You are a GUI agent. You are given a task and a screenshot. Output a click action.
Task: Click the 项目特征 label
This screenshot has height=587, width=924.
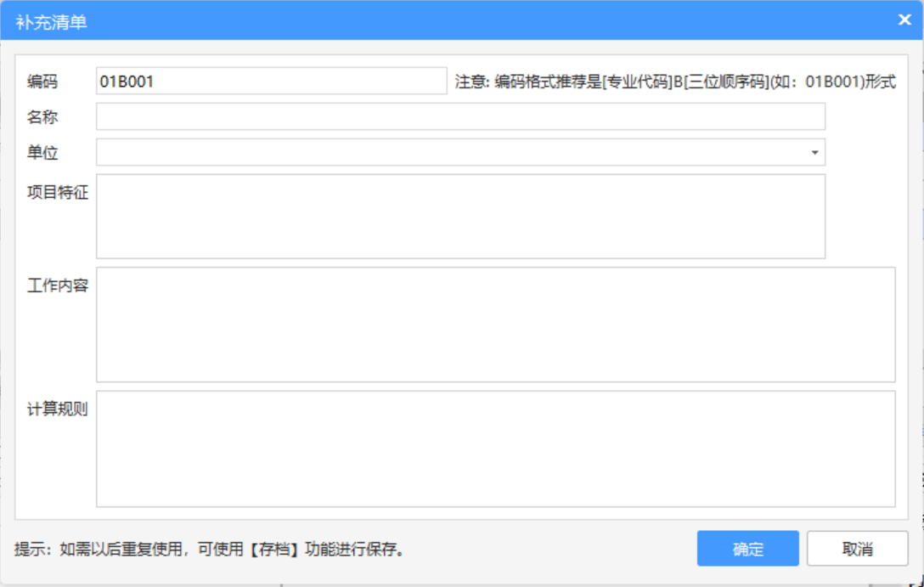click(58, 192)
